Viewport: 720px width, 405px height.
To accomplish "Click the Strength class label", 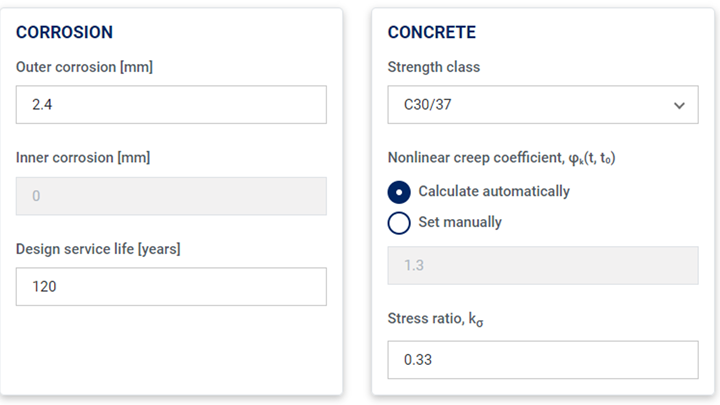I will click(434, 67).
